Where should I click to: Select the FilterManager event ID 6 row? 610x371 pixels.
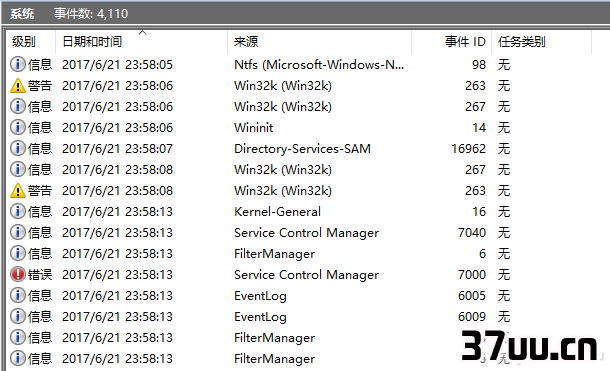pyautogui.click(x=308, y=254)
